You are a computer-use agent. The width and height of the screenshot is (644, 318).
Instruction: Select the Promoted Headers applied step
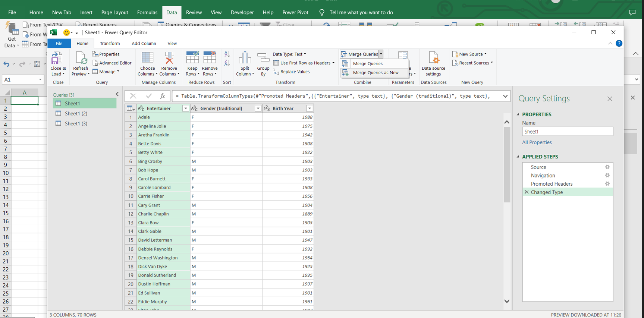point(551,184)
